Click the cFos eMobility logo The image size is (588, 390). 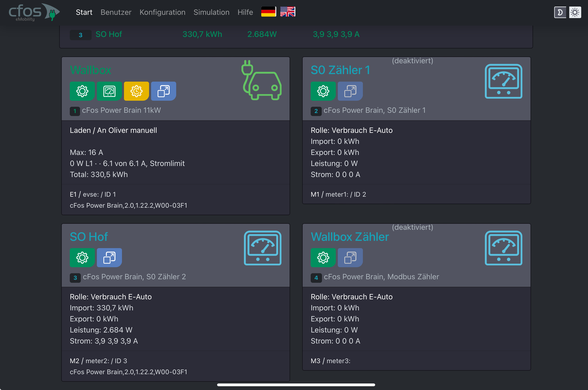tap(34, 12)
